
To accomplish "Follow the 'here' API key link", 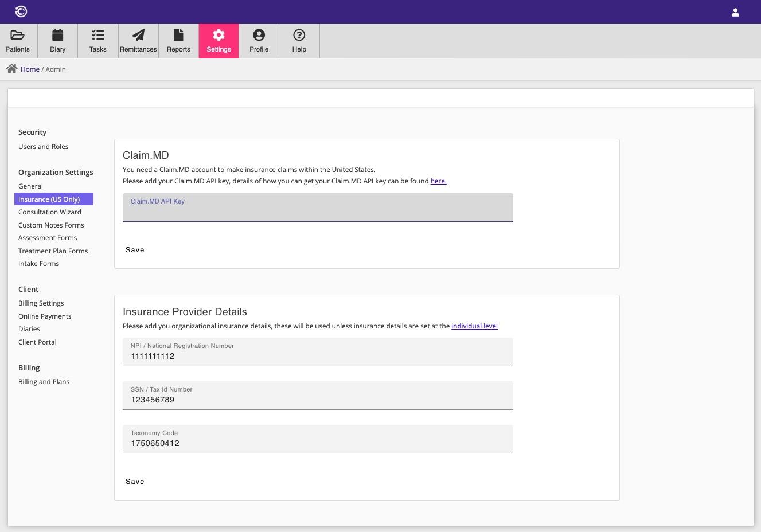I will point(438,181).
